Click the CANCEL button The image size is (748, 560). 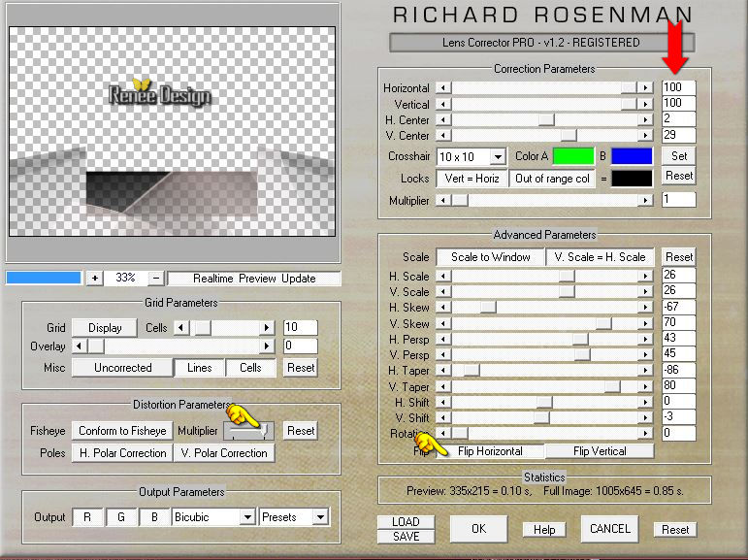coord(609,529)
